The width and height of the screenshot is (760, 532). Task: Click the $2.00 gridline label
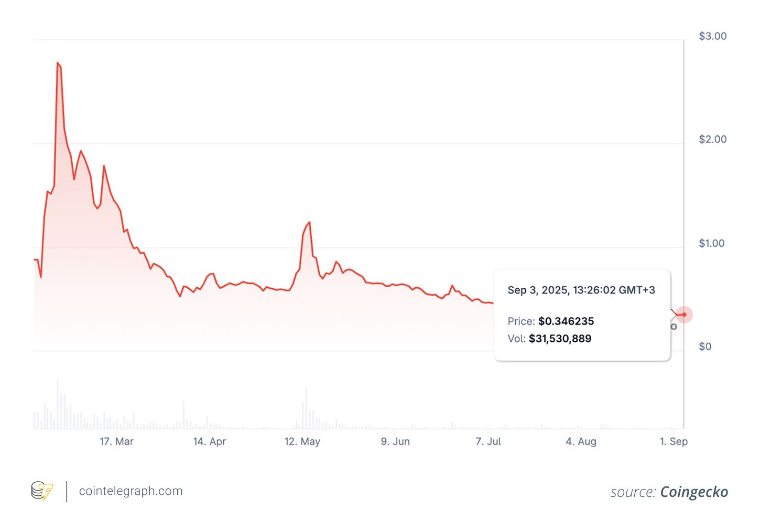pyautogui.click(x=712, y=139)
